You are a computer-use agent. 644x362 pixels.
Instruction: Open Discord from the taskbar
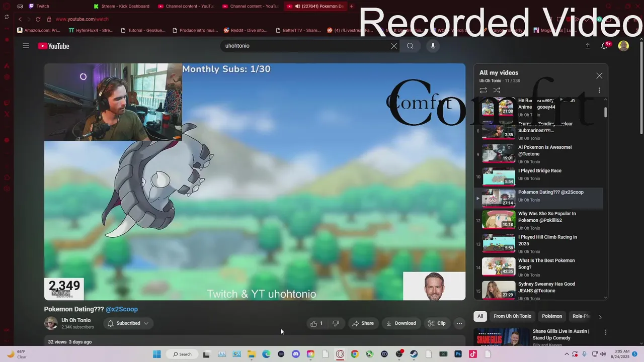point(296,354)
